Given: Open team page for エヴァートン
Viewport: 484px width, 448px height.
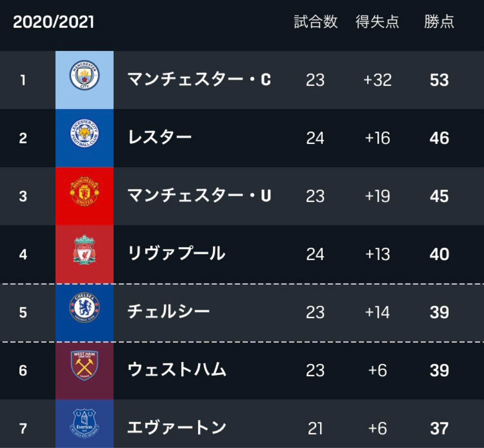Looking at the screenshot, I should [x=176, y=428].
